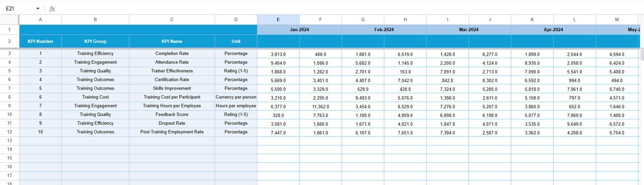Click the Jan-2024 month header

(x=299, y=30)
